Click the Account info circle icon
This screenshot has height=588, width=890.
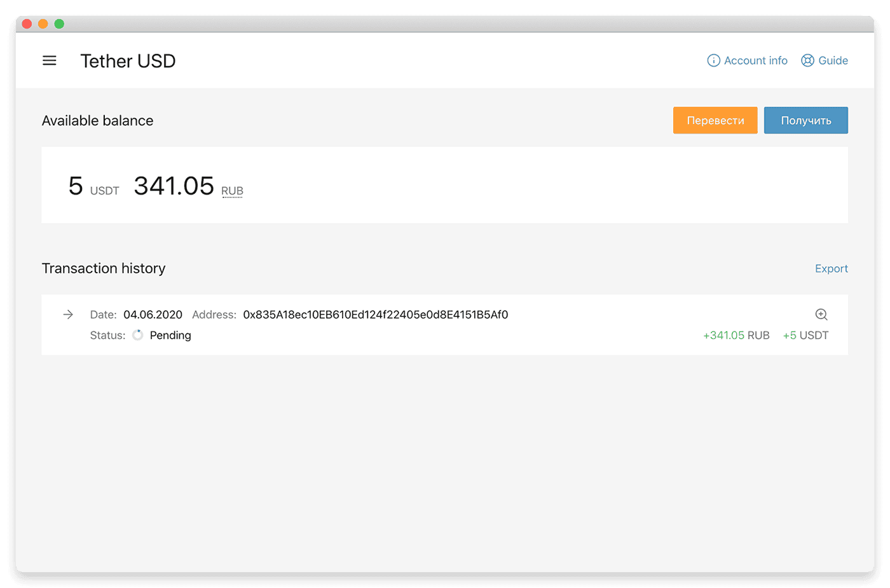tap(714, 60)
